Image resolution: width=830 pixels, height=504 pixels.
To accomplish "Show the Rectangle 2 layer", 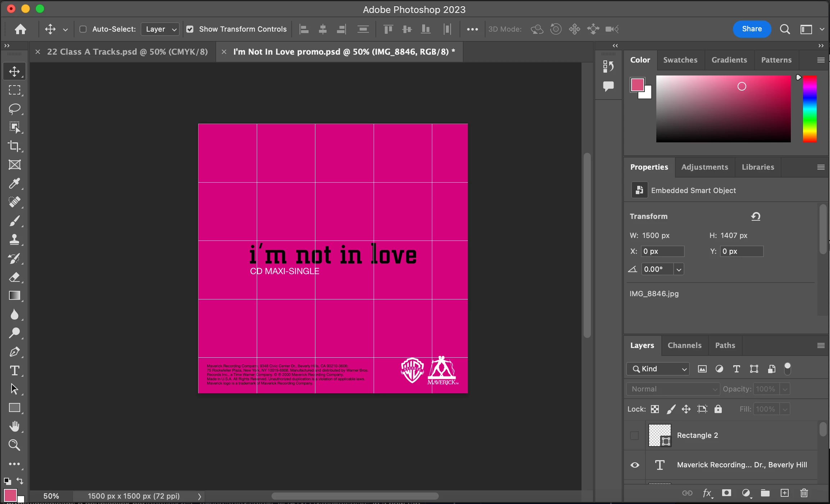I will click(x=635, y=435).
